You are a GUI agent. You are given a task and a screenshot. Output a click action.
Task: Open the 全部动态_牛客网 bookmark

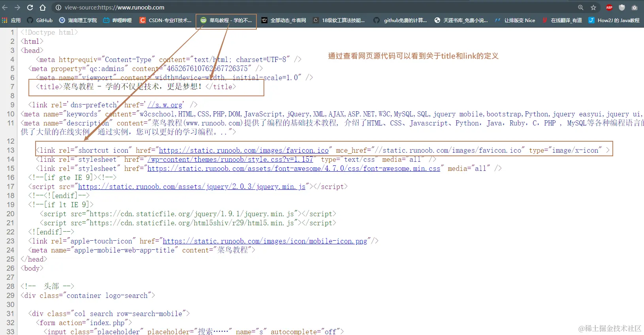click(x=284, y=20)
